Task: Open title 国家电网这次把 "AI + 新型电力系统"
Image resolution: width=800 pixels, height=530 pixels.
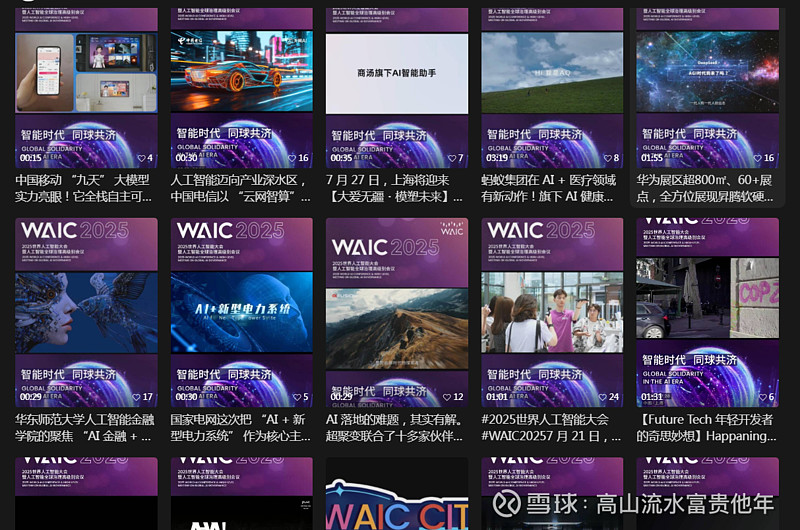Action: pos(240,428)
